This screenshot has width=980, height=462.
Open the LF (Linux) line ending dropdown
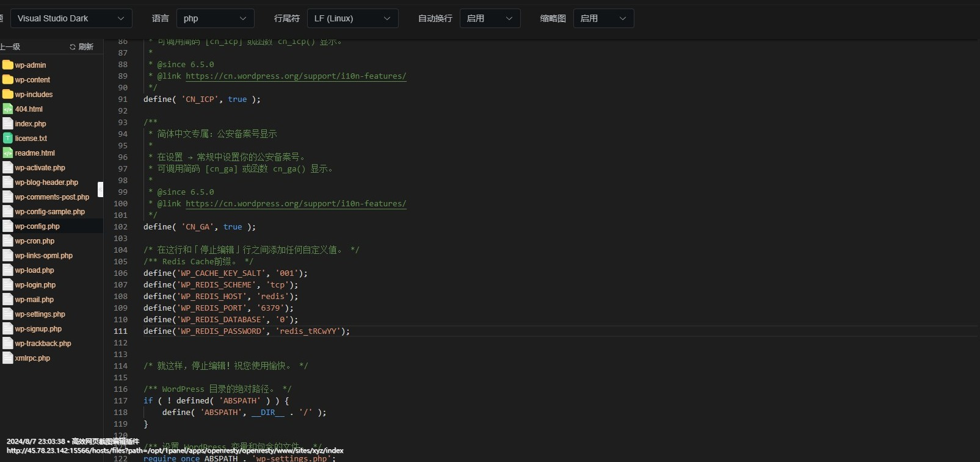click(353, 18)
